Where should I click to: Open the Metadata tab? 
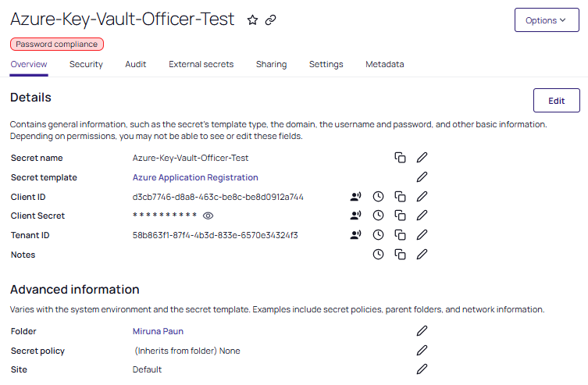click(x=385, y=65)
